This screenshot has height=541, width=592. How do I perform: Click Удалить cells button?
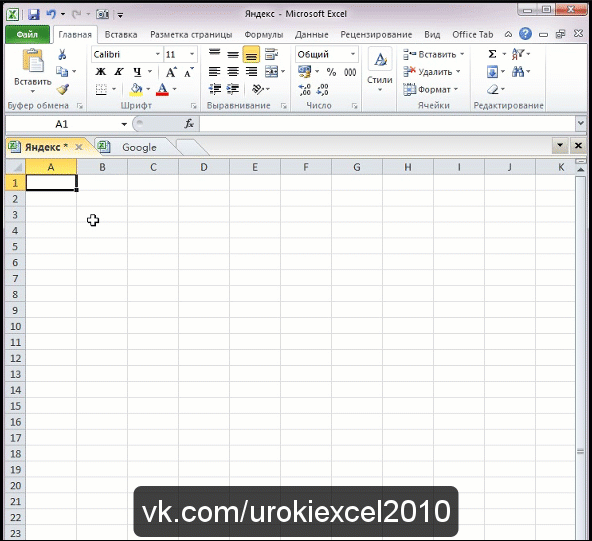coord(432,72)
